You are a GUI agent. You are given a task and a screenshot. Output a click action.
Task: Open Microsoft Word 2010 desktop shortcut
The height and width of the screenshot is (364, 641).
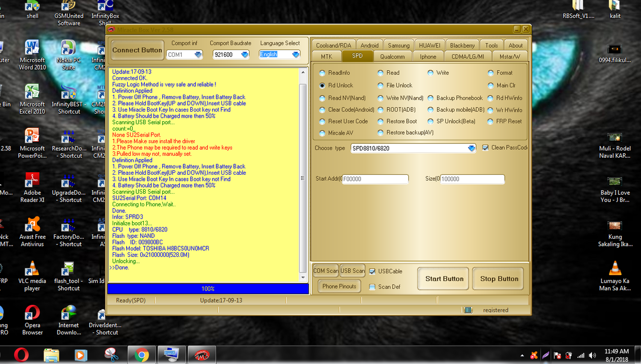click(x=32, y=55)
